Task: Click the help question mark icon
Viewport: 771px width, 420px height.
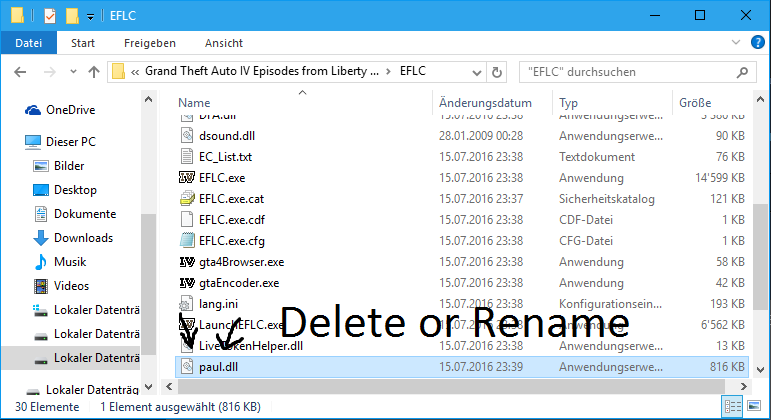Action: tap(758, 43)
